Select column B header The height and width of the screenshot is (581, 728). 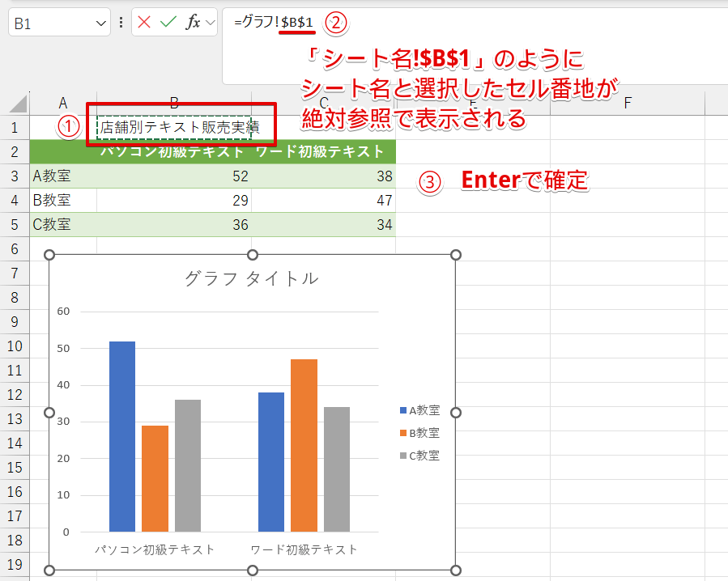point(174,103)
